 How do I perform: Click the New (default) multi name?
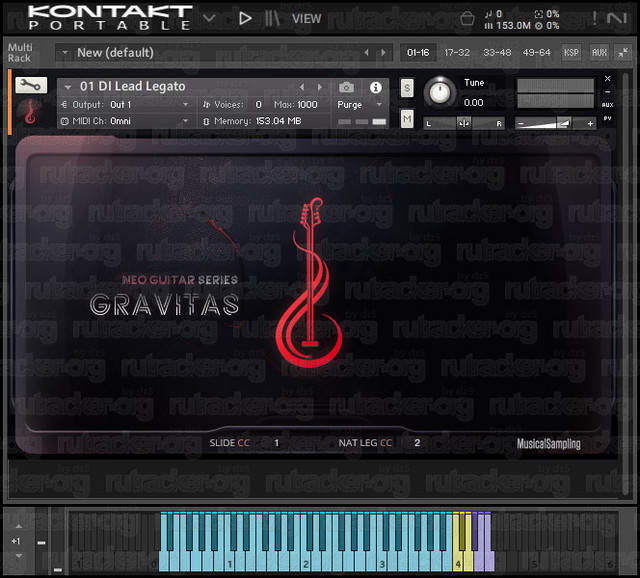(116, 53)
